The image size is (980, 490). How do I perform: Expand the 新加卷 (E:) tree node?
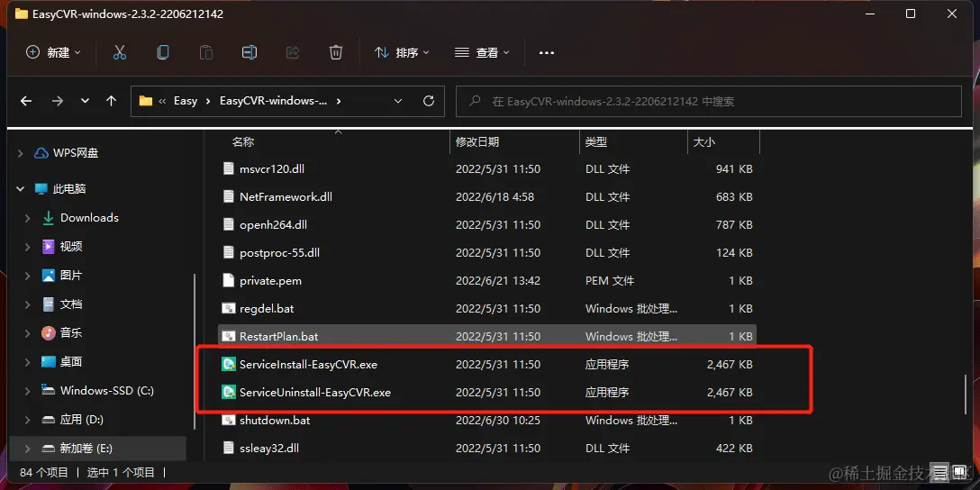[x=28, y=449]
